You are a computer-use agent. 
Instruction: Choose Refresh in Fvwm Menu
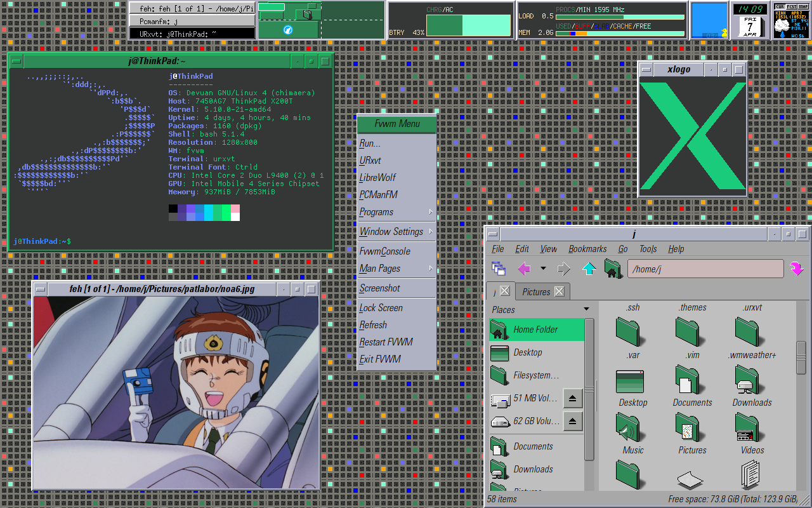(397, 325)
